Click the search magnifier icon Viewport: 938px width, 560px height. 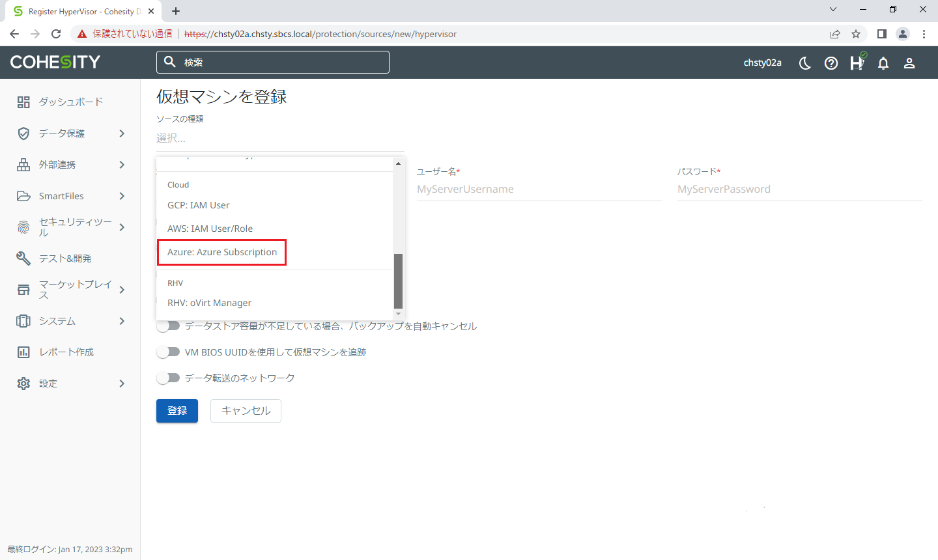pos(170,62)
